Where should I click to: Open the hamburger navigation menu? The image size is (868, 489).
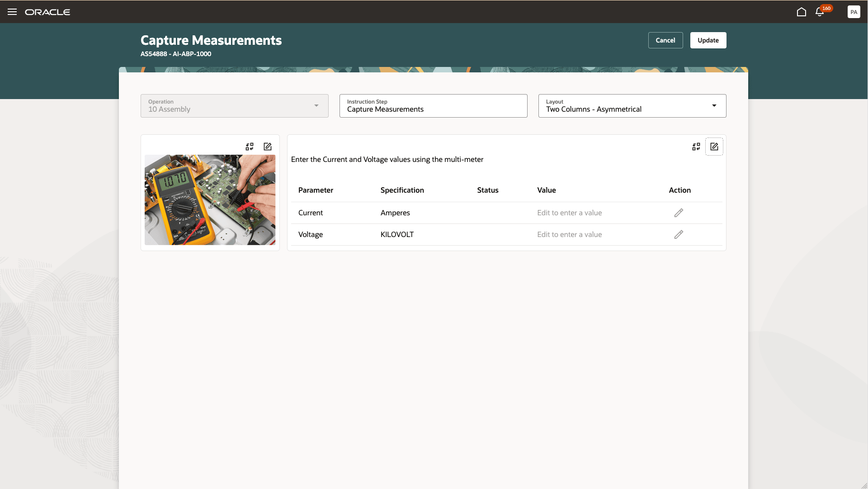(x=12, y=12)
